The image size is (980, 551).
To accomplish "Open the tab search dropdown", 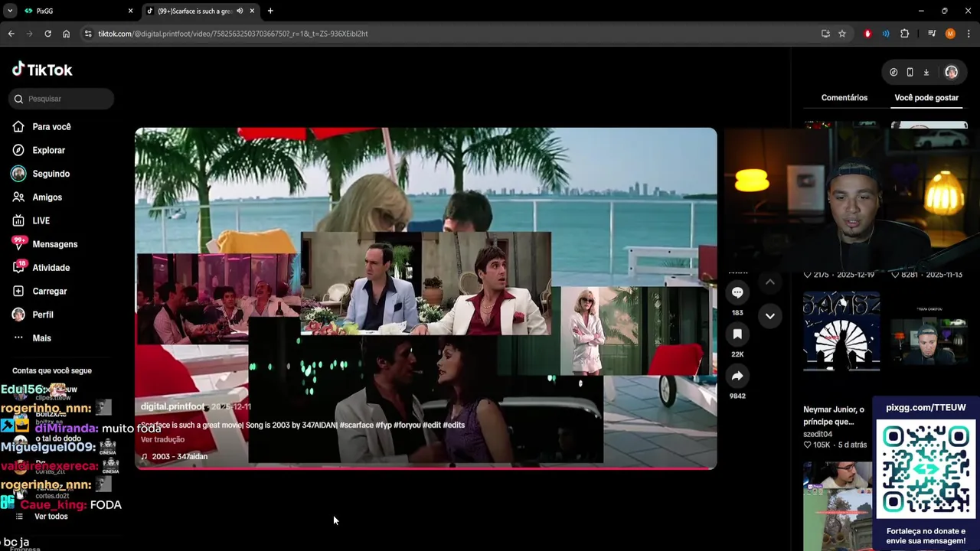I will 10,11.
